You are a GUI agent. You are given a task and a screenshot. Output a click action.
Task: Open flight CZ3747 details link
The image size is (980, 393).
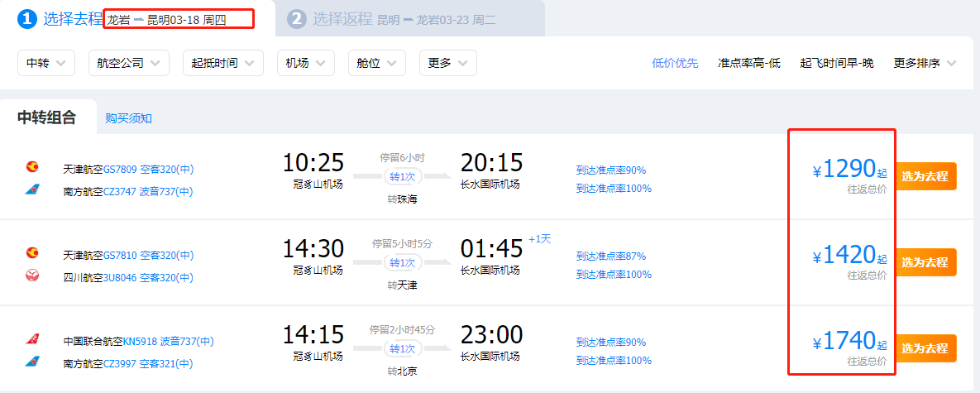pos(148,192)
